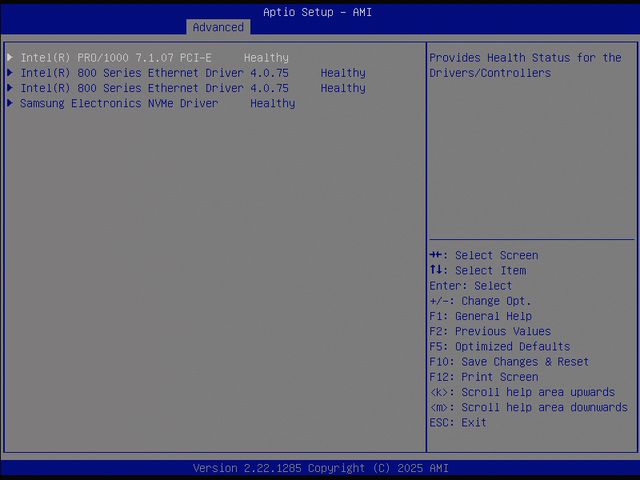Screen dimensions: 640x480
Task: Click the 'F12: Print Screen' hint
Action: pos(484,377)
